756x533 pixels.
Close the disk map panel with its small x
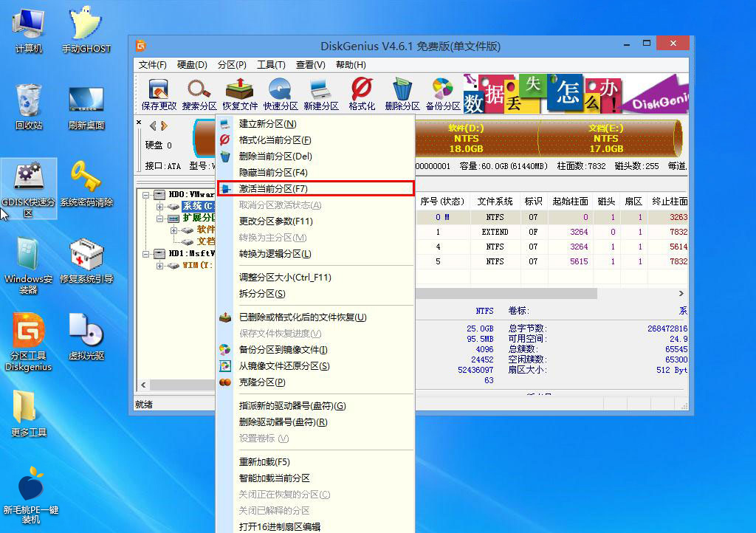(x=139, y=123)
